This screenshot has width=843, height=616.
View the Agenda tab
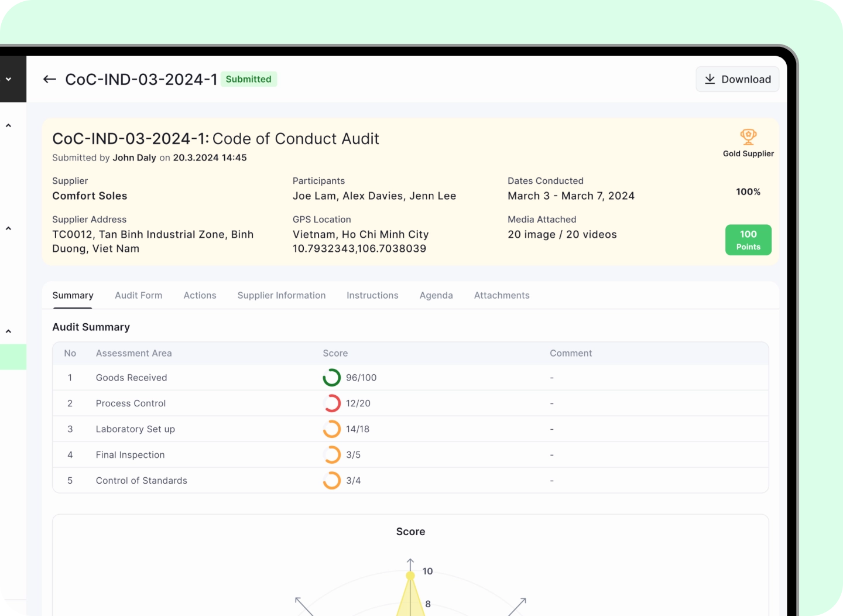pyautogui.click(x=436, y=295)
